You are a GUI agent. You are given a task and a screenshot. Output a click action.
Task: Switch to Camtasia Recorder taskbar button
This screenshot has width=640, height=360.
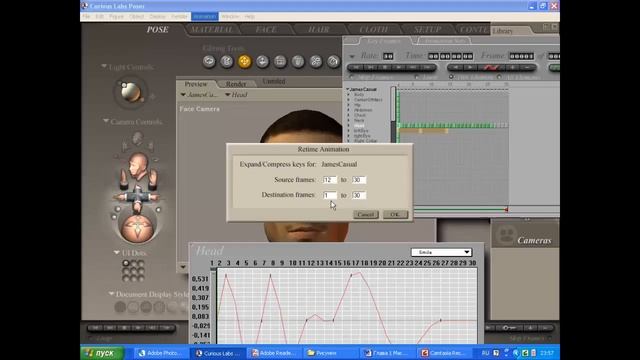click(x=444, y=353)
